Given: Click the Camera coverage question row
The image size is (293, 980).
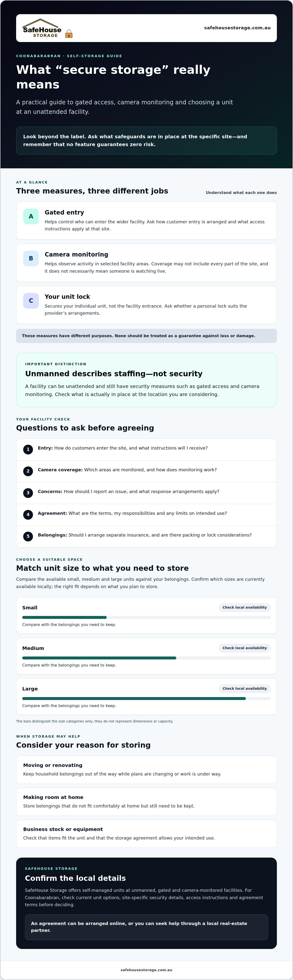Looking at the screenshot, I should 146,471.
